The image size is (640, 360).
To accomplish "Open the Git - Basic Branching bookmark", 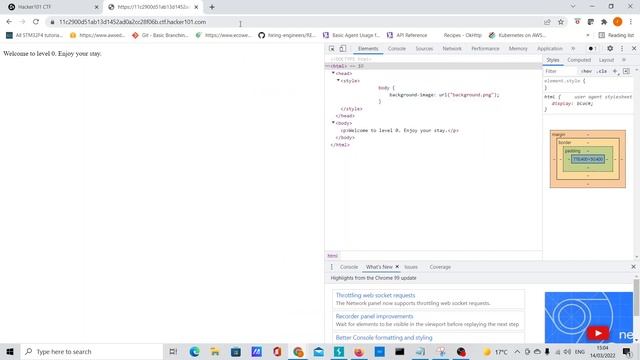I will pyautogui.click(x=160, y=36).
